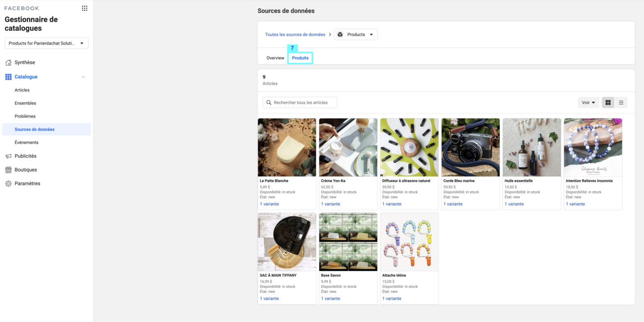The width and height of the screenshot is (644, 322).
Task: Click the Rechercher tous les articles field
Action: coord(300,102)
